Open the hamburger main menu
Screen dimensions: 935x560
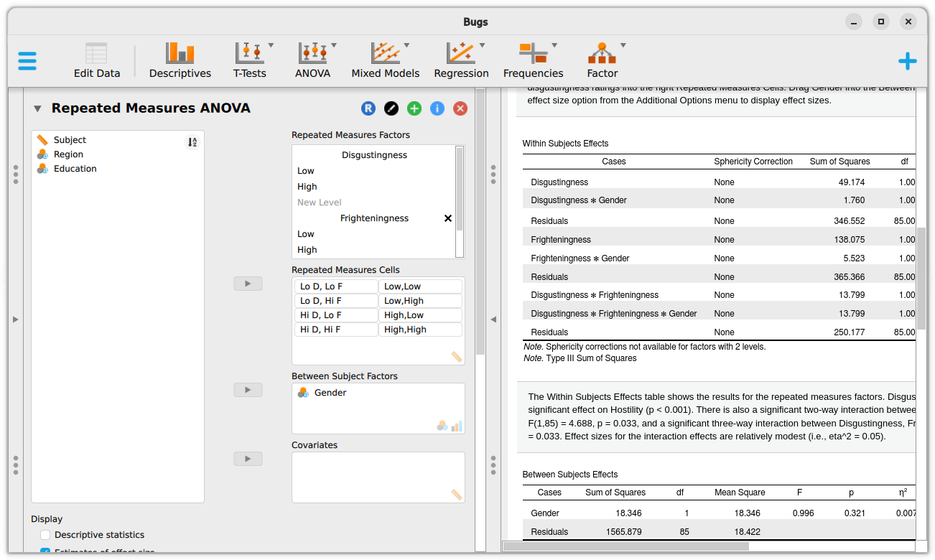coord(27,61)
